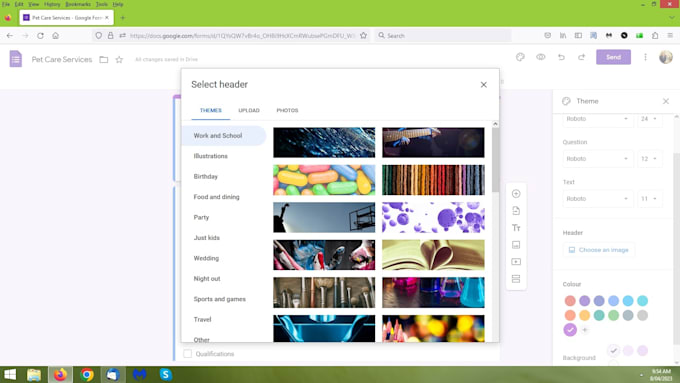The width and height of the screenshot is (680, 383).
Task: Pick the guitar header image
Action: point(433,142)
